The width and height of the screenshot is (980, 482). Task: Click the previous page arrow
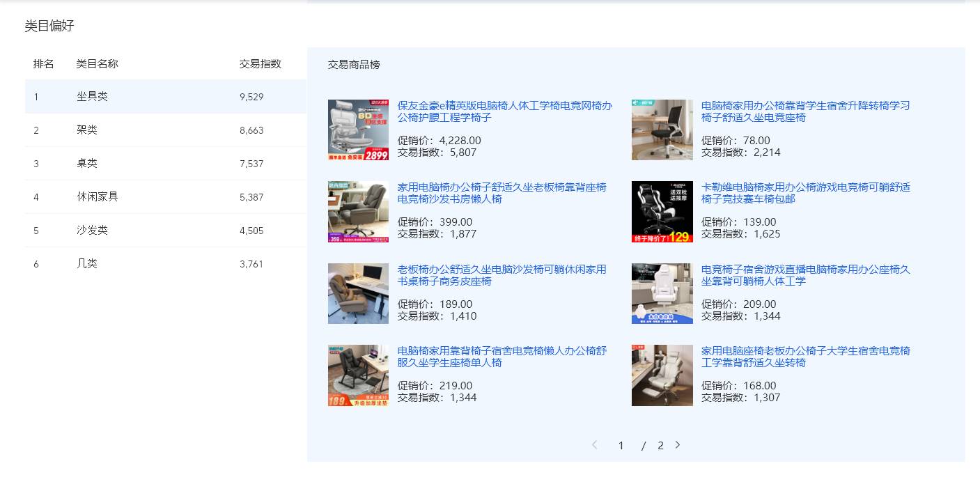click(594, 445)
